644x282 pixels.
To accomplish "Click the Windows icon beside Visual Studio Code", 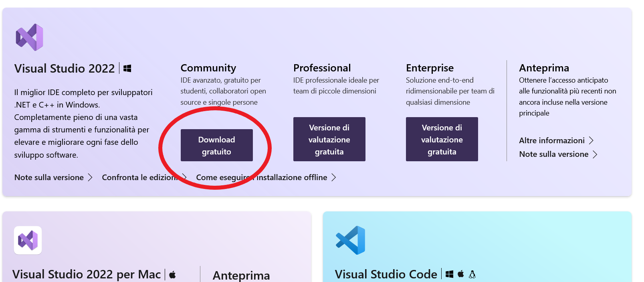I will point(450,274).
